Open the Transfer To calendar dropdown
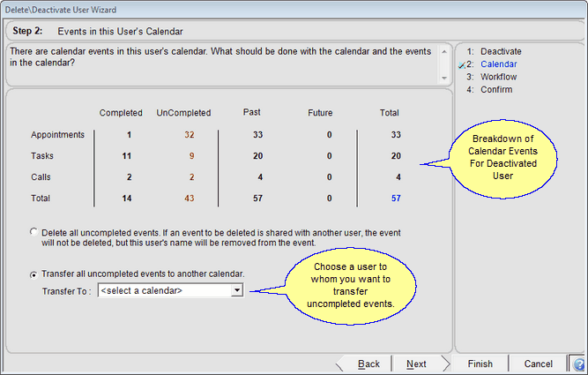The width and height of the screenshot is (588, 375). [237, 290]
